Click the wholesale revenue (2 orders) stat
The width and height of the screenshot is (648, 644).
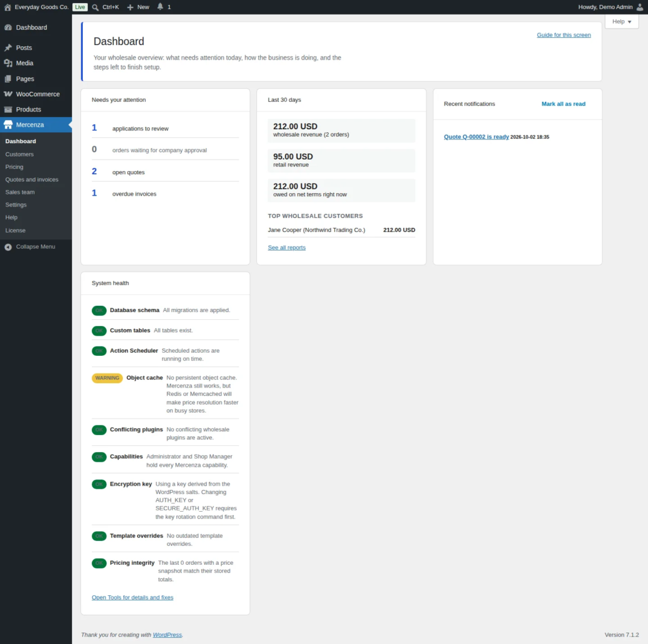point(341,130)
